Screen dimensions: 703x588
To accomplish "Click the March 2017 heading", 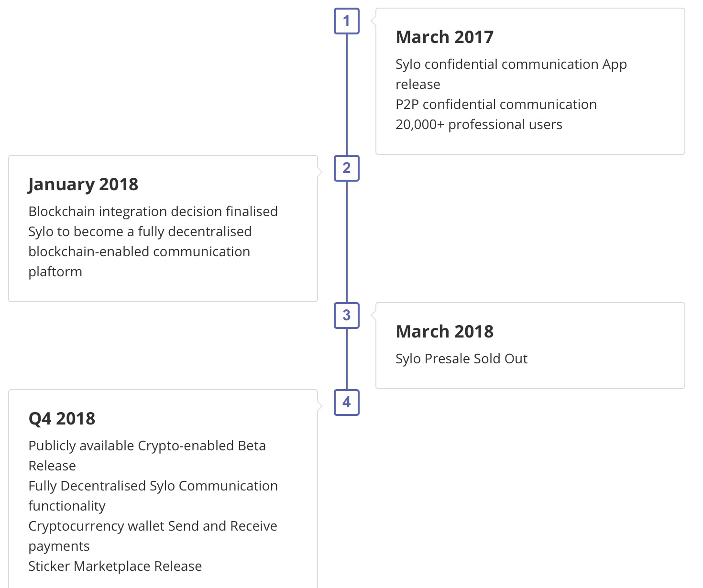I will point(444,37).
